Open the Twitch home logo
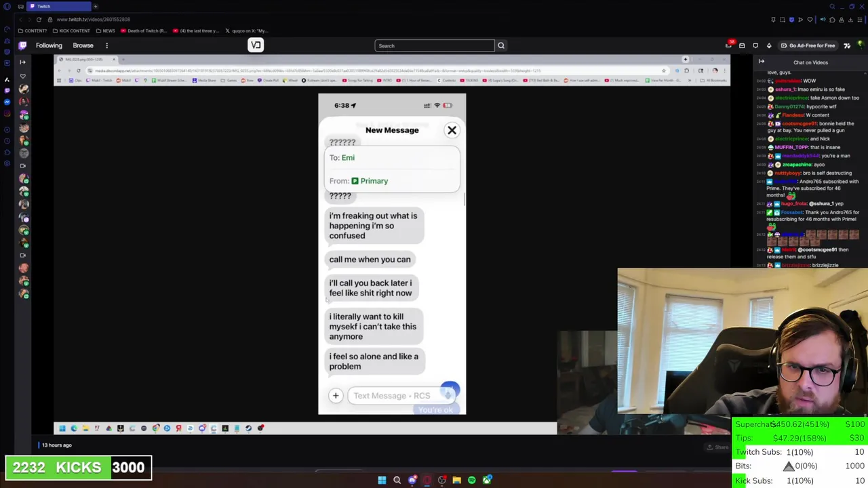This screenshot has width=868, height=488. point(22,45)
